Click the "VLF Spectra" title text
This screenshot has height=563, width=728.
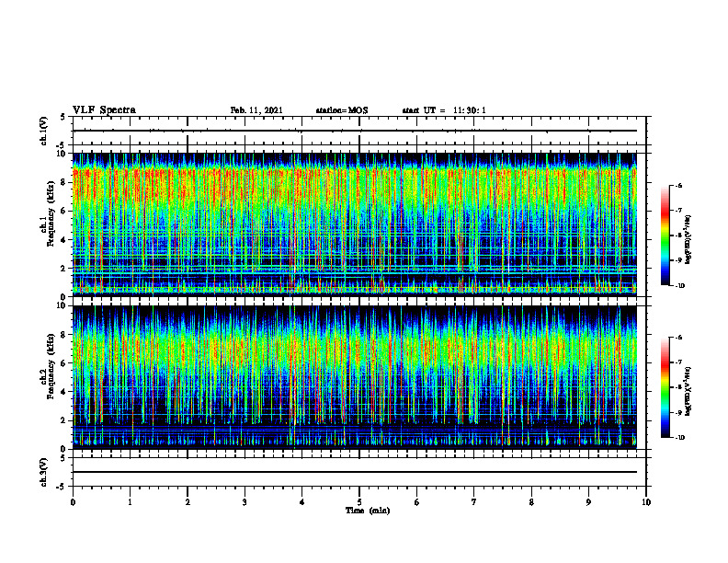(104, 110)
